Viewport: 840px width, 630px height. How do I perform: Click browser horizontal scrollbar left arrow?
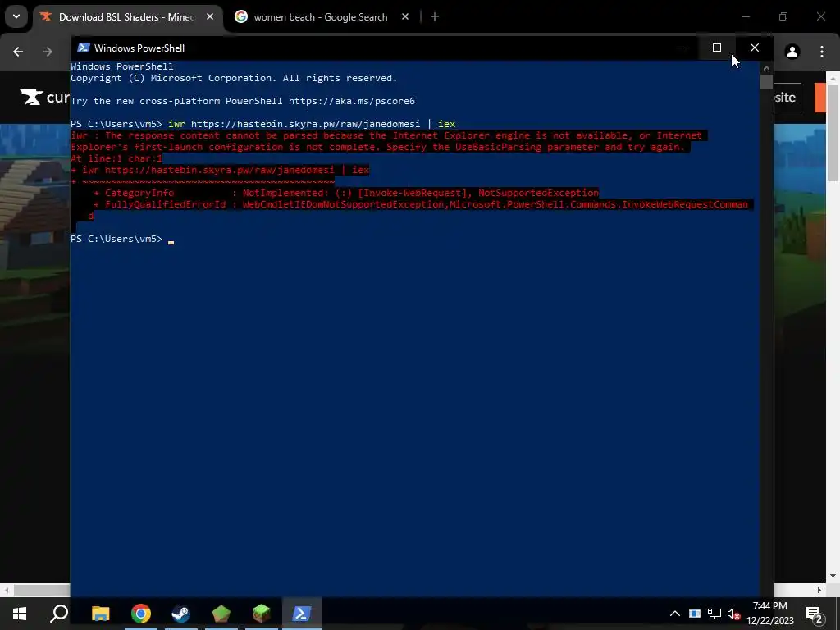pyautogui.click(x=6, y=590)
